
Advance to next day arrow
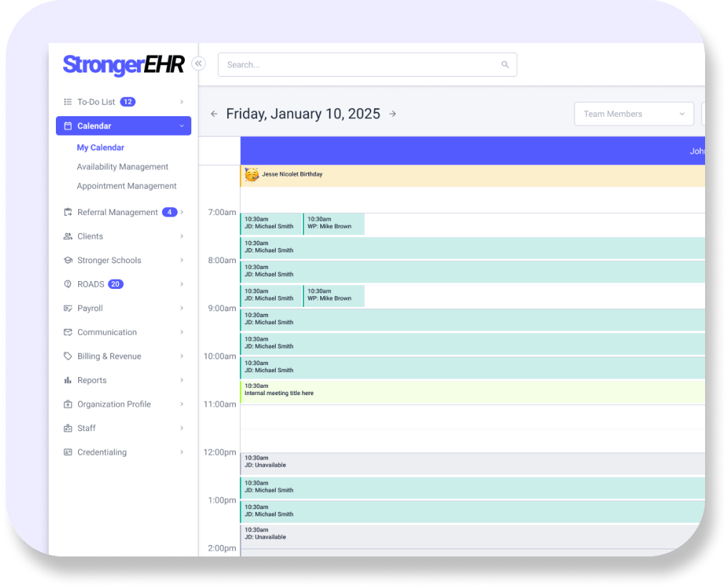(x=393, y=114)
